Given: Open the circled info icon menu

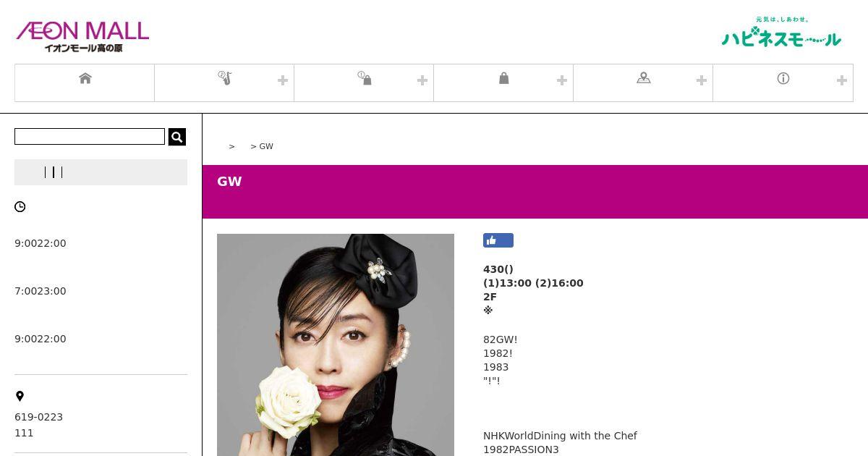Looking at the screenshot, I should click(783, 78).
